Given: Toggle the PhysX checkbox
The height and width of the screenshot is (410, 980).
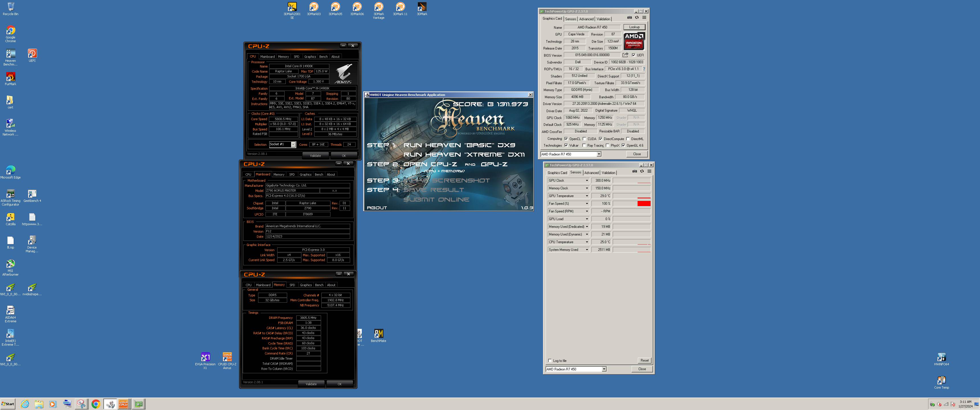Looking at the screenshot, I should [608, 145].
